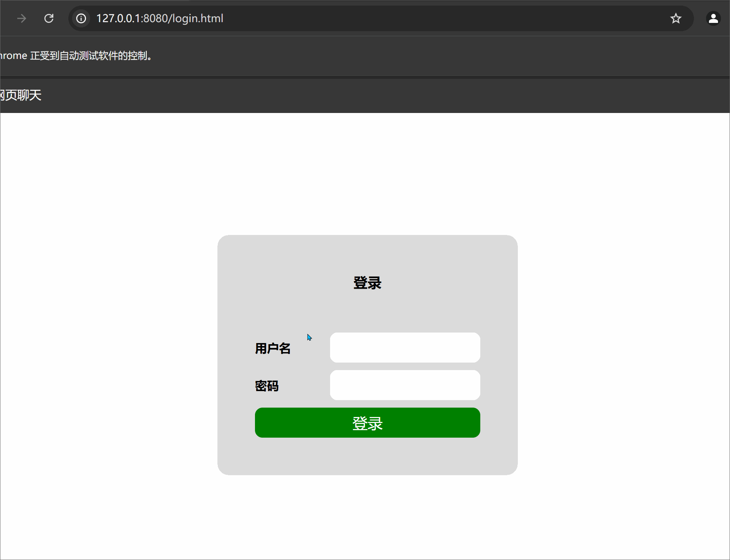The height and width of the screenshot is (560, 730).
Task: Click the 密码 label text
Action: point(267,386)
